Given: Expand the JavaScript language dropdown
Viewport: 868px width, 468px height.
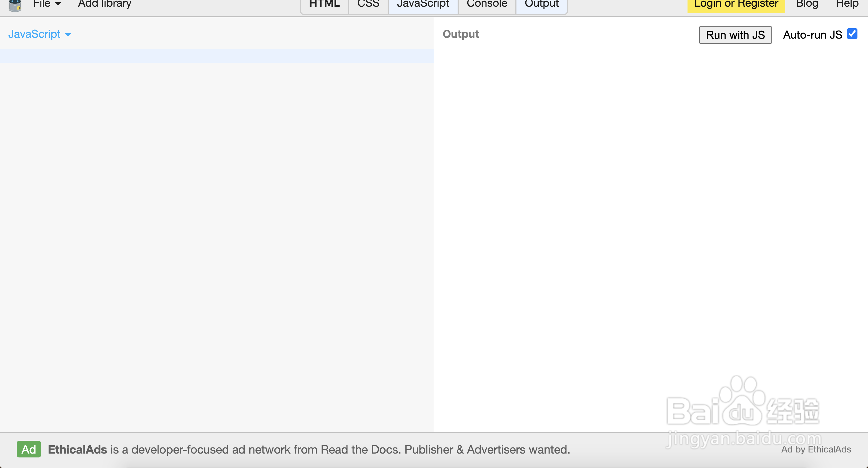Looking at the screenshot, I should (34, 34).
